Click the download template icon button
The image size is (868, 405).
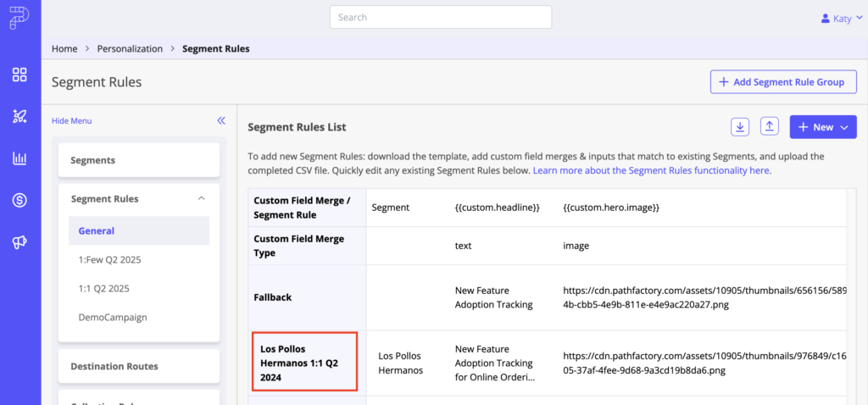740,127
